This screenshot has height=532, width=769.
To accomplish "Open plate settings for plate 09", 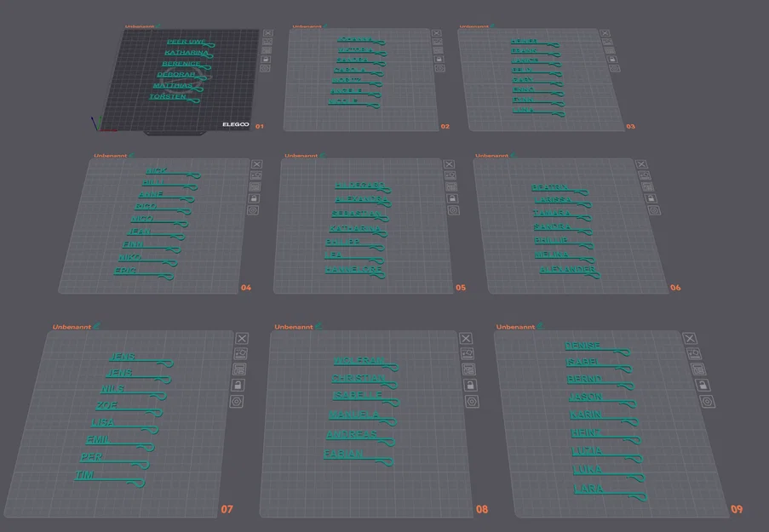I will (x=707, y=402).
